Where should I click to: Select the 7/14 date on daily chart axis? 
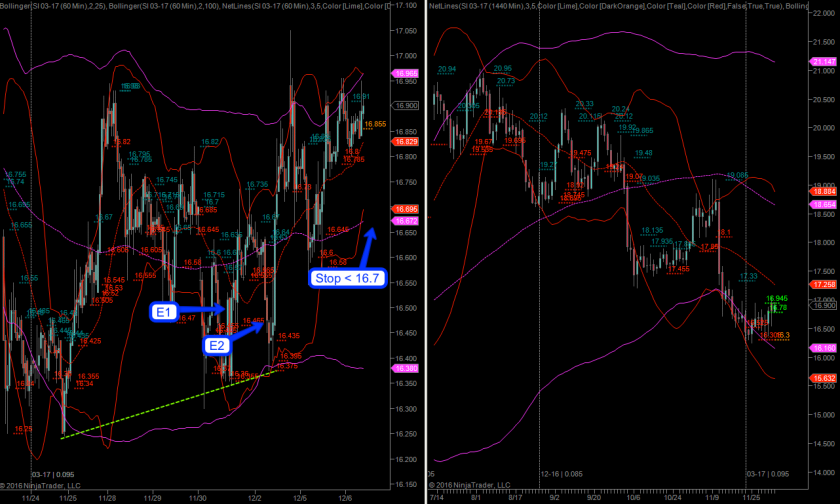tap(437, 498)
